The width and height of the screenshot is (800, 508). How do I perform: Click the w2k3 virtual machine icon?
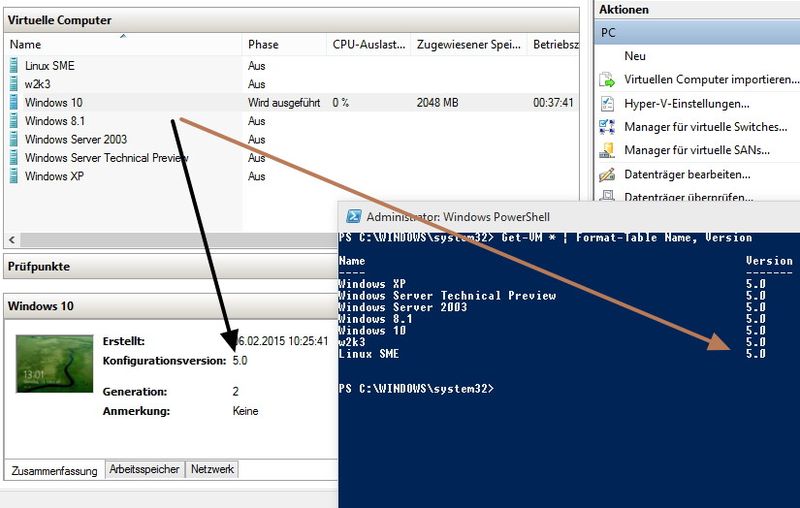[14, 84]
